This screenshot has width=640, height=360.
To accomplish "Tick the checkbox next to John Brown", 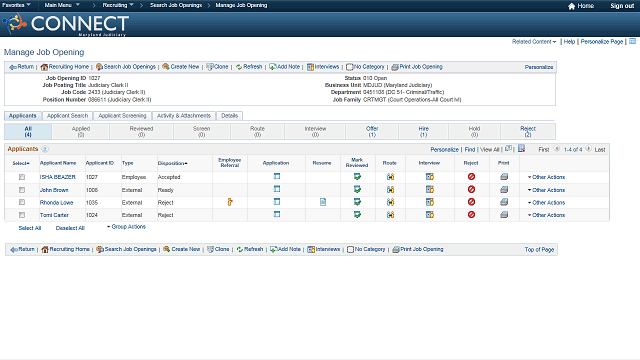I will pos(22,190).
